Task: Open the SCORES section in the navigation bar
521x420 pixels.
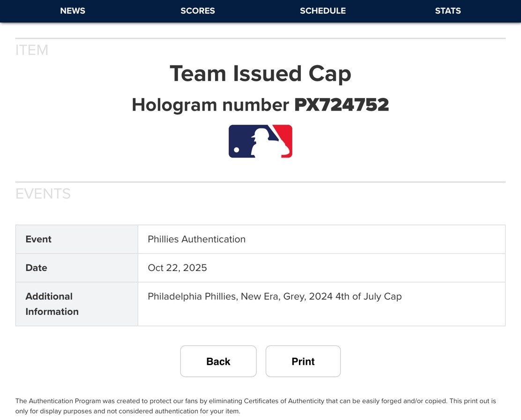Action: pyautogui.click(x=197, y=11)
